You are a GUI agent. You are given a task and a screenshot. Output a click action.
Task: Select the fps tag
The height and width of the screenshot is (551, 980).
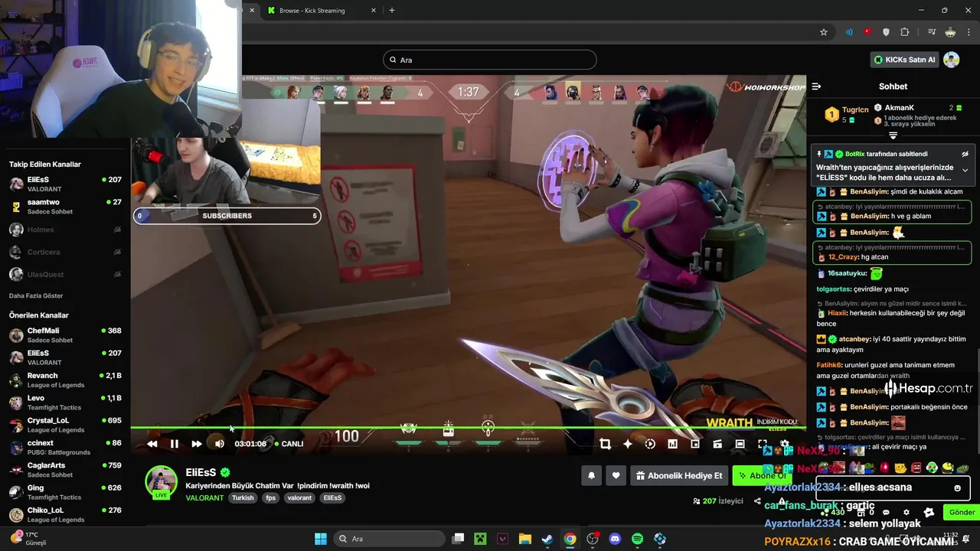pos(270,497)
